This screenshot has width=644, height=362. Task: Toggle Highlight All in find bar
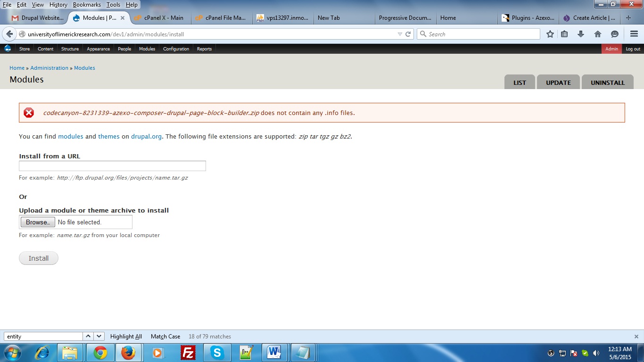(126, 337)
